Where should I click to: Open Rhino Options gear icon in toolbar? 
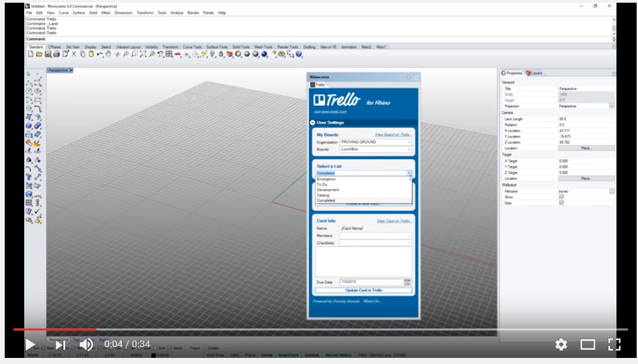pyautogui.click(x=281, y=54)
